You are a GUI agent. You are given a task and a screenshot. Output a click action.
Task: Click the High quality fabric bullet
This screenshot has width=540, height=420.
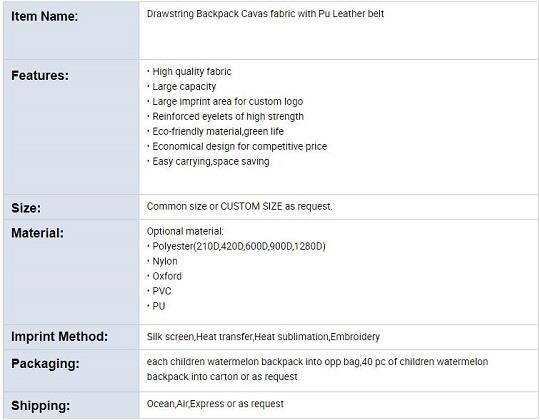click(x=189, y=72)
